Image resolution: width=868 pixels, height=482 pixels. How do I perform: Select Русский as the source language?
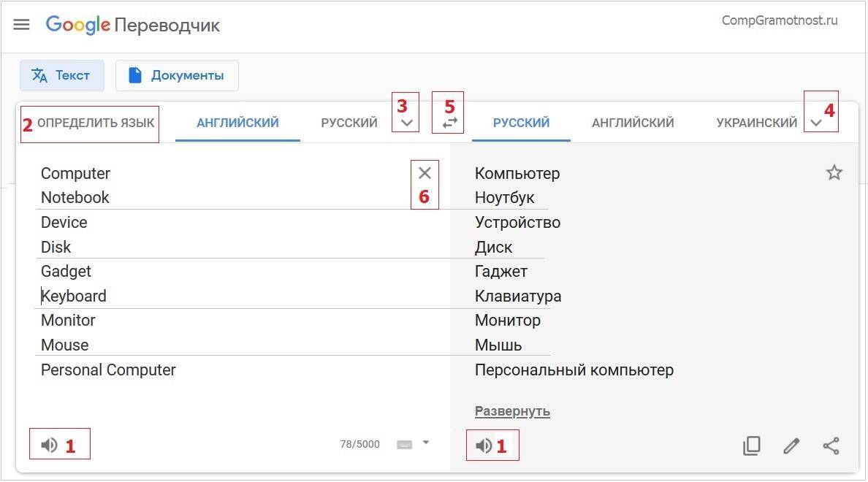(349, 123)
